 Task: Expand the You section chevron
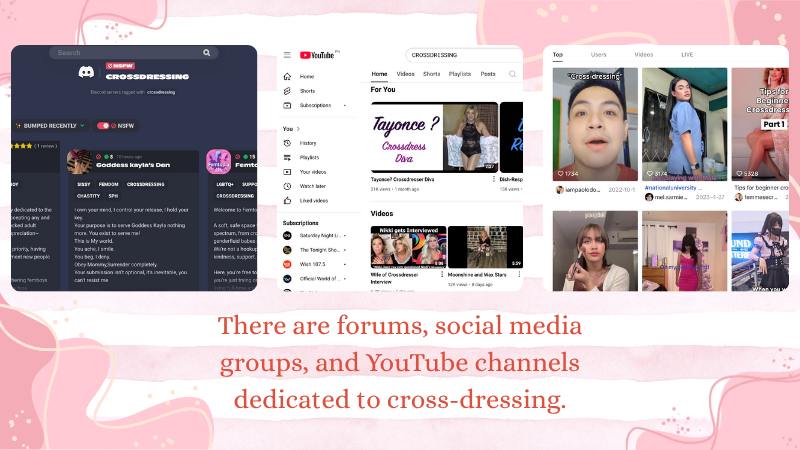[299, 129]
